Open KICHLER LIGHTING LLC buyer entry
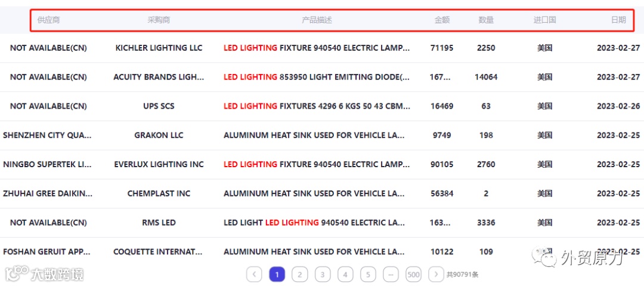This screenshot has width=644, height=286. point(159,48)
